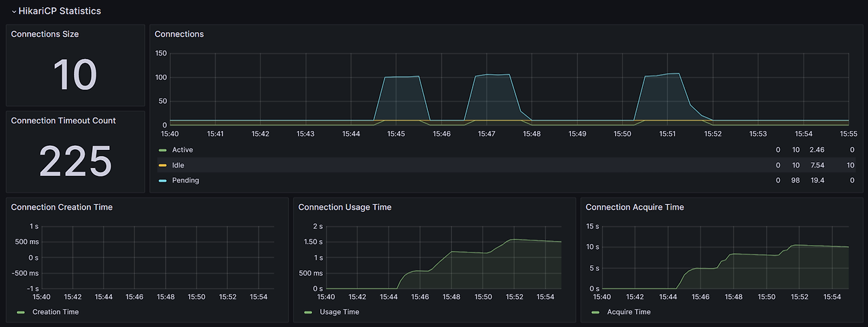The width and height of the screenshot is (868, 327).
Task: Click the green Creation Time swatch
Action: (x=20, y=312)
